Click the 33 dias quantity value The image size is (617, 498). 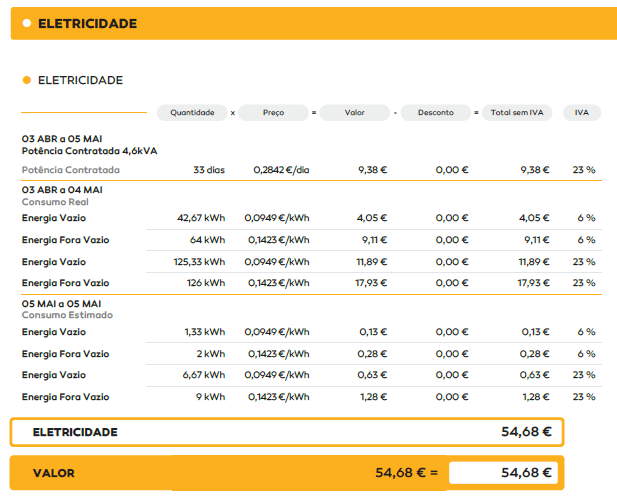[209, 170]
